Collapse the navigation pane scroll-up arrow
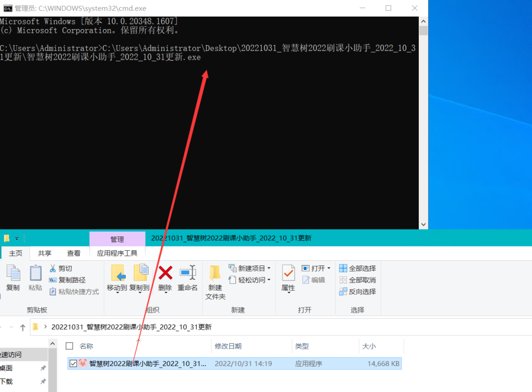This screenshot has width=532, height=392. point(52,344)
